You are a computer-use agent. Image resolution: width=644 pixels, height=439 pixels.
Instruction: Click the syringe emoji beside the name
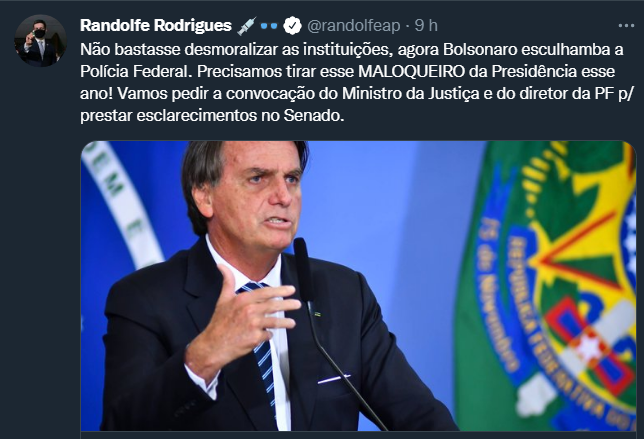(x=245, y=24)
